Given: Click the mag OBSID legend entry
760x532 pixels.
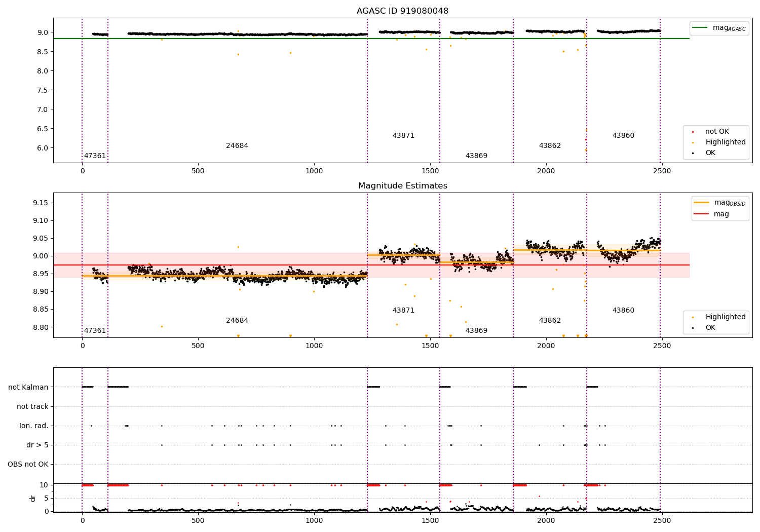Looking at the screenshot, I should (x=719, y=203).
